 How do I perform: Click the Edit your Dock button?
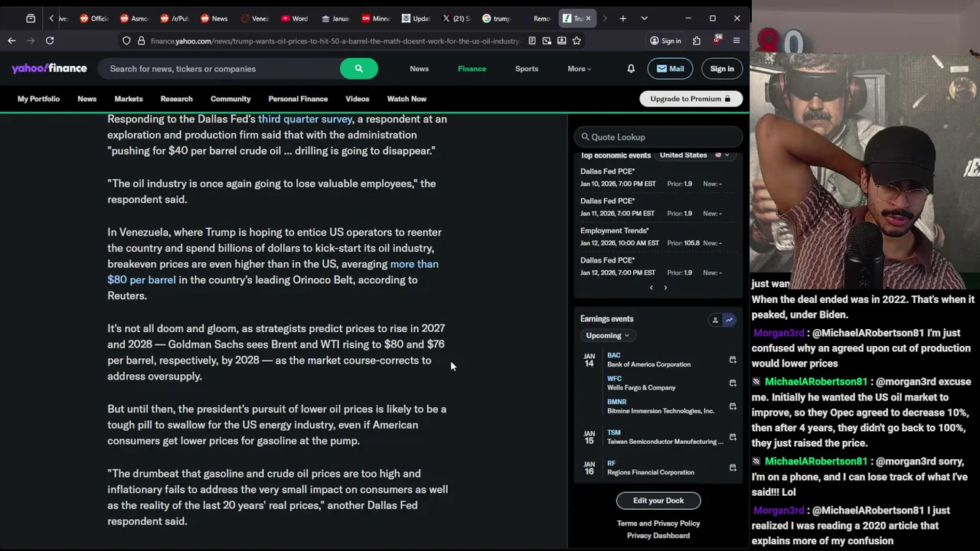pos(658,500)
